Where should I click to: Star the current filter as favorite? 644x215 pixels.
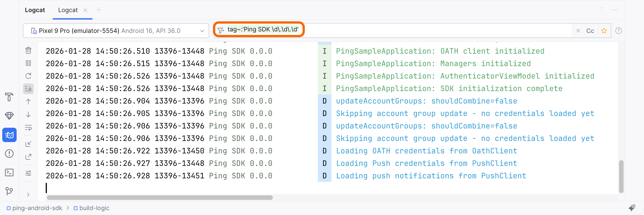pos(604,30)
